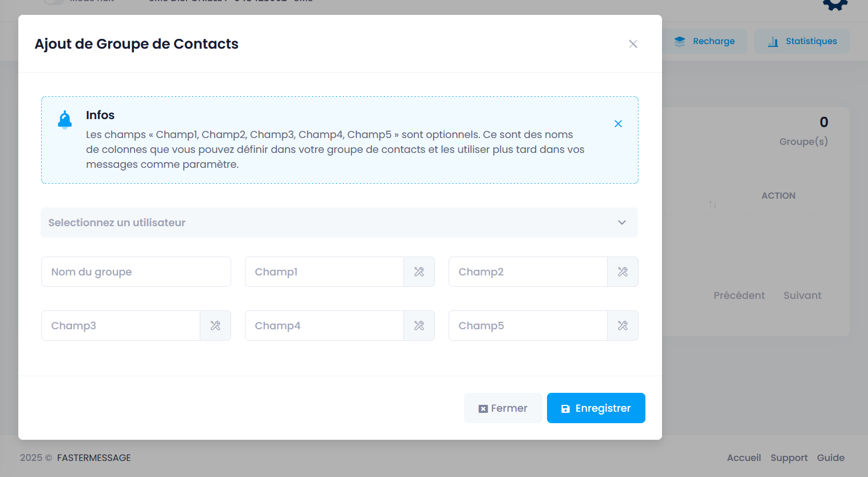Open the Recharge page
The image size is (868, 477).
click(x=704, y=41)
